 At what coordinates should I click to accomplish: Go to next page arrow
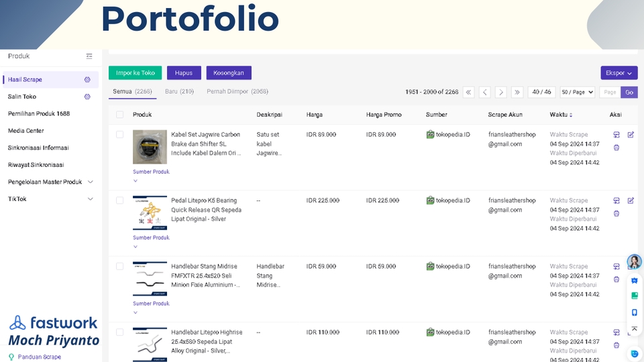pyautogui.click(x=500, y=93)
